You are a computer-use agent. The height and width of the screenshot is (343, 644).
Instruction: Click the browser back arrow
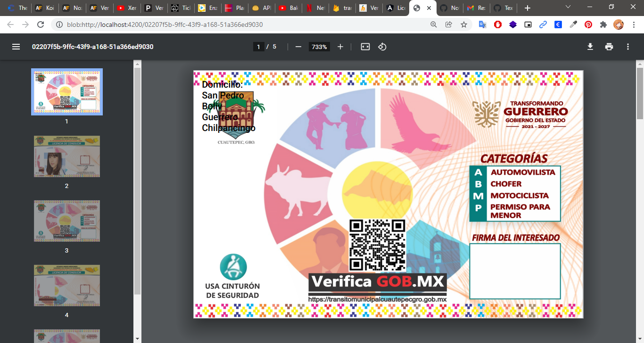[11, 24]
